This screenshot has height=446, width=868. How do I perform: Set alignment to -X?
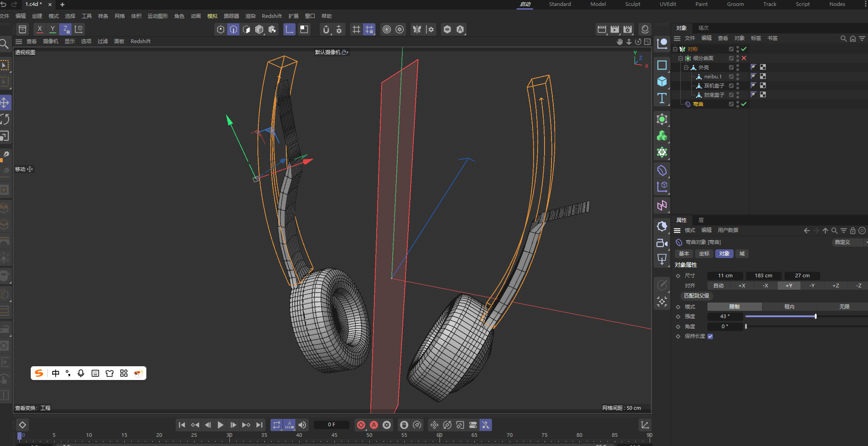pos(765,286)
